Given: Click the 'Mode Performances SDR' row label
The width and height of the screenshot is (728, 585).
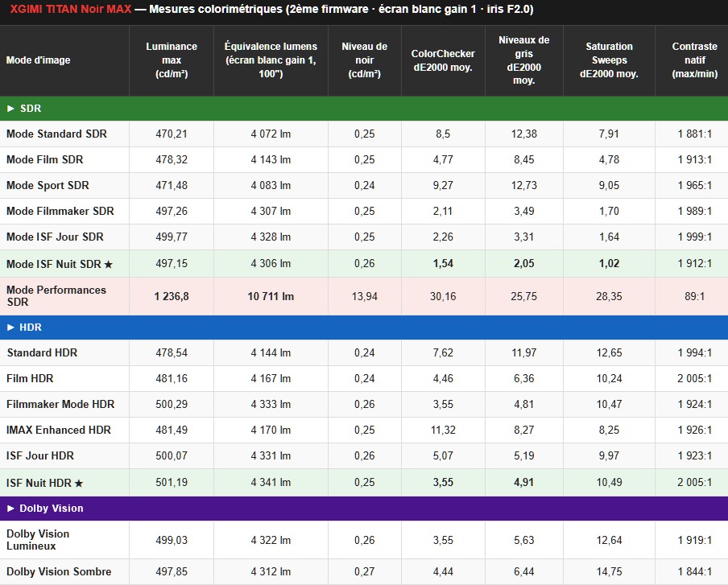Looking at the screenshot, I should (56, 296).
